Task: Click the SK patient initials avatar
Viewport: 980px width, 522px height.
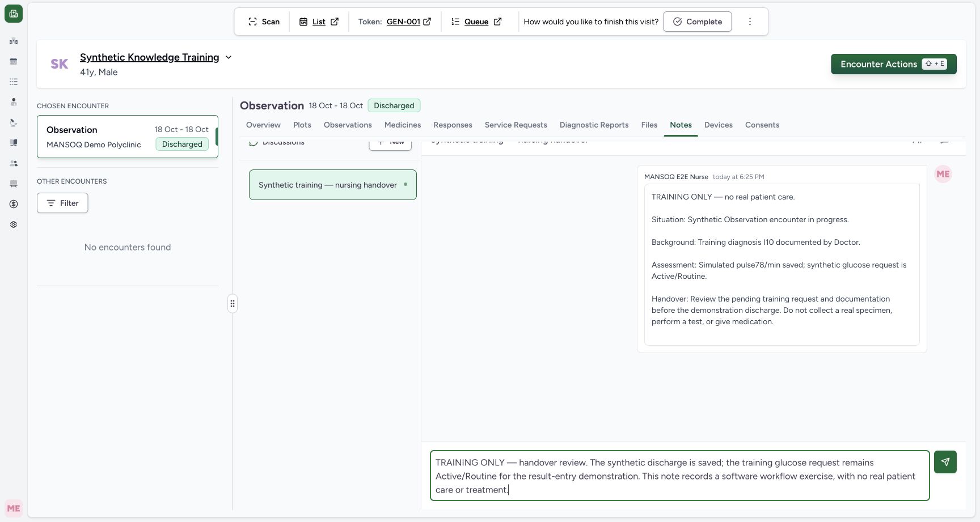Action: pyautogui.click(x=60, y=64)
